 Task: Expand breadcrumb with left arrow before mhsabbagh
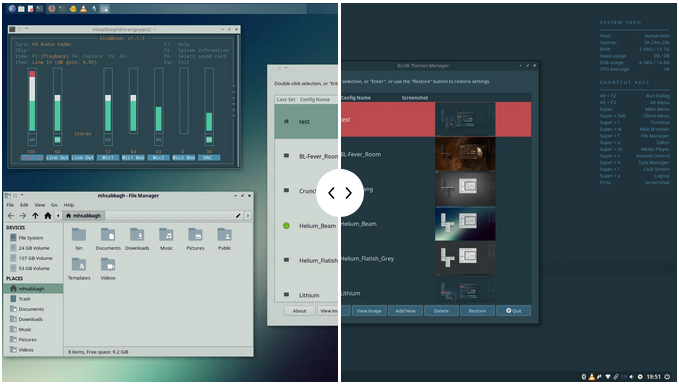[x=58, y=216]
